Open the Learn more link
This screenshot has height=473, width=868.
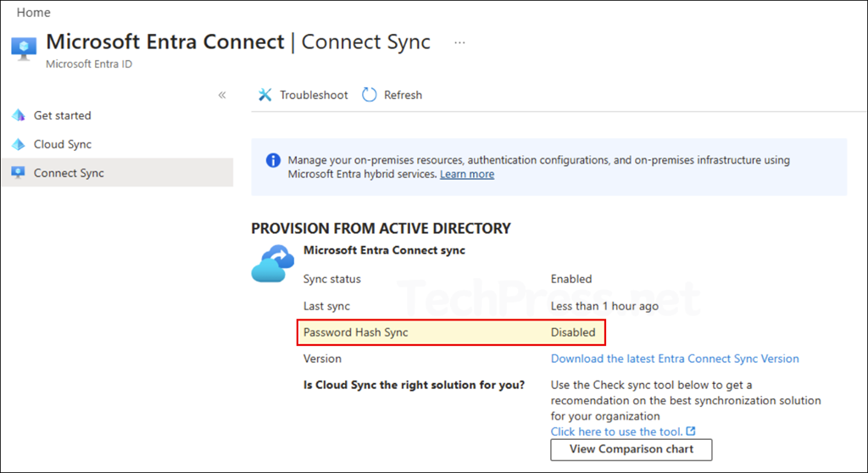[467, 174]
